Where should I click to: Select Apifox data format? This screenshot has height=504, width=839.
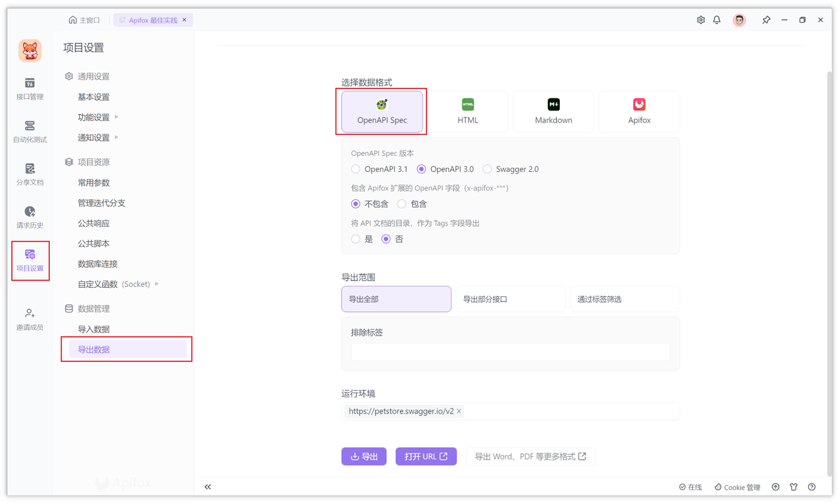[x=639, y=111]
